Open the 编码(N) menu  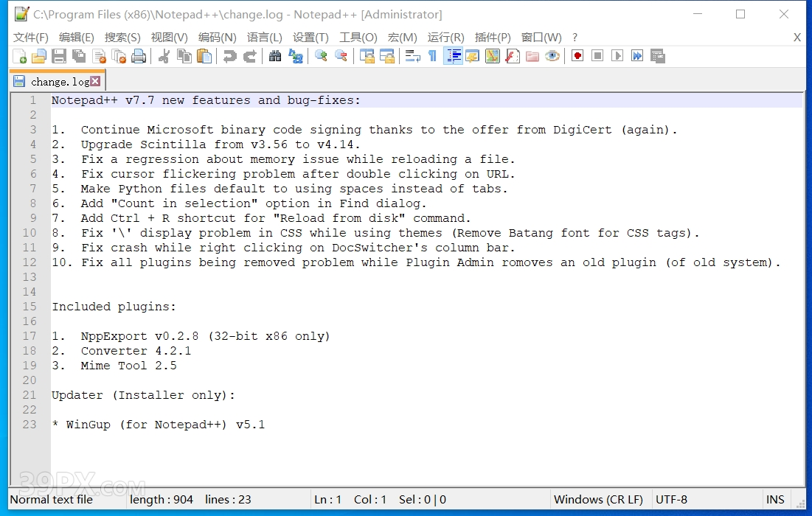click(x=217, y=37)
